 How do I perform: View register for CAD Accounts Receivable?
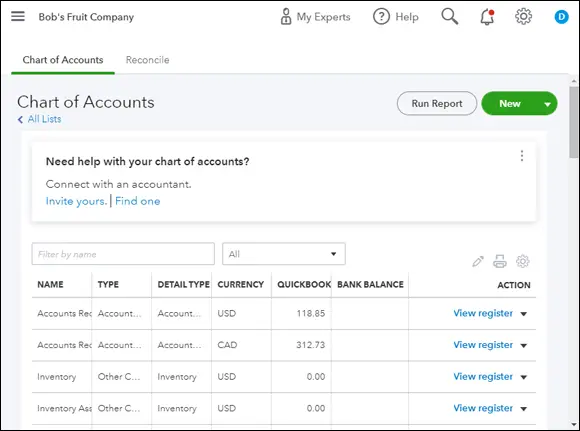(483, 345)
